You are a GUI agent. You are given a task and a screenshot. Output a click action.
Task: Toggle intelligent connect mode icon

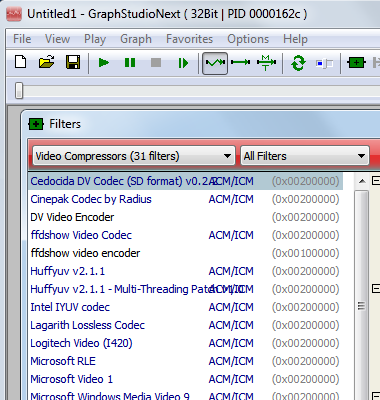[215, 63]
